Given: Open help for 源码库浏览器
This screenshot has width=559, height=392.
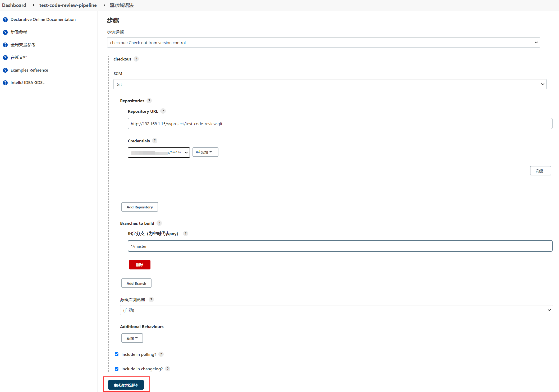Looking at the screenshot, I should pos(151,300).
